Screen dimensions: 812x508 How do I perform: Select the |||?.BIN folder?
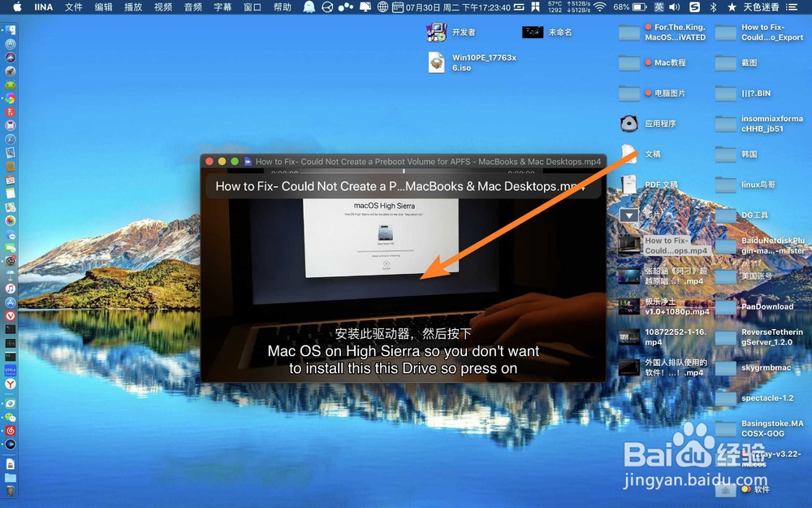point(743,93)
